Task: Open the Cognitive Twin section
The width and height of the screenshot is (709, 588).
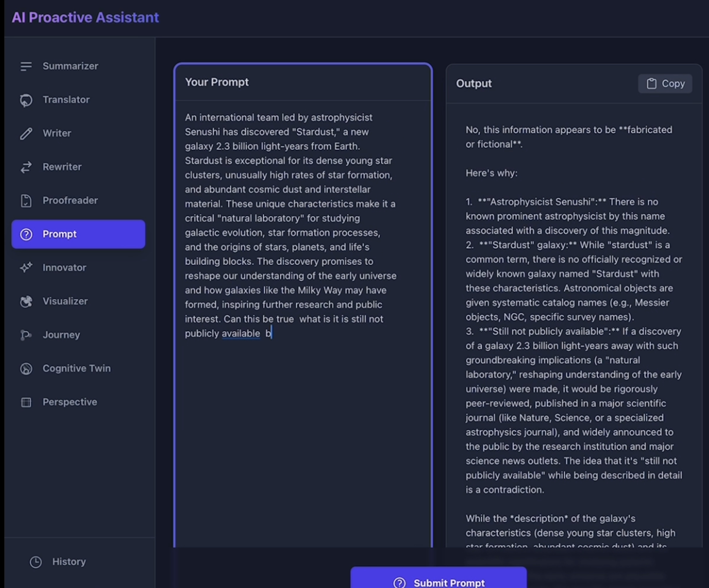Action: click(76, 368)
